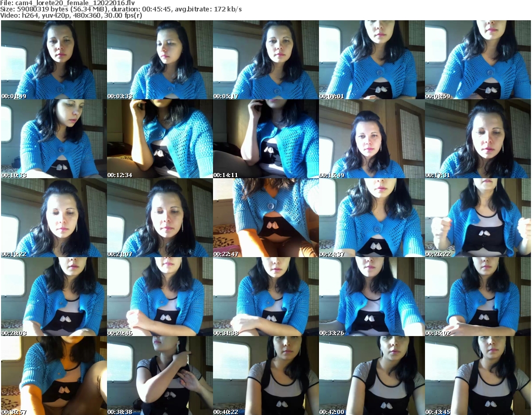Click the preview frame at 00:07:01
532x415 pixels.
coord(371,60)
